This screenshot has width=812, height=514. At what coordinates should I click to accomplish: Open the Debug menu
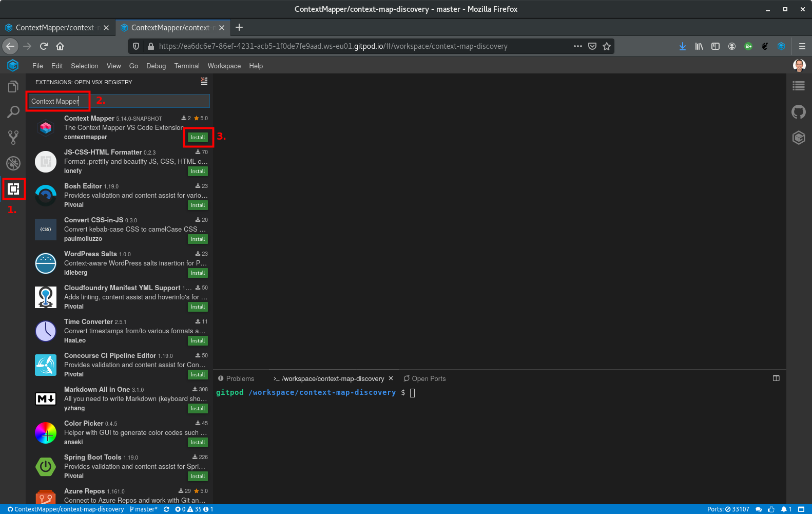(x=156, y=66)
